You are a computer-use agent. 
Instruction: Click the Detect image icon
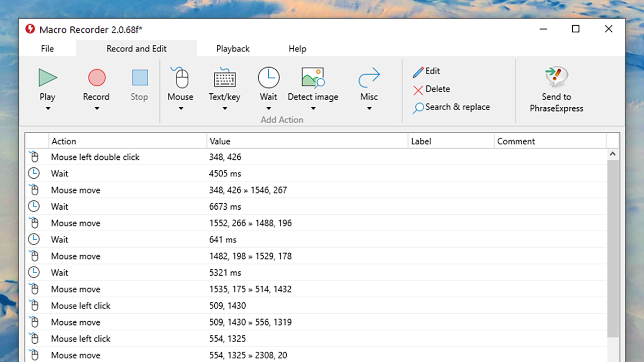[313, 78]
